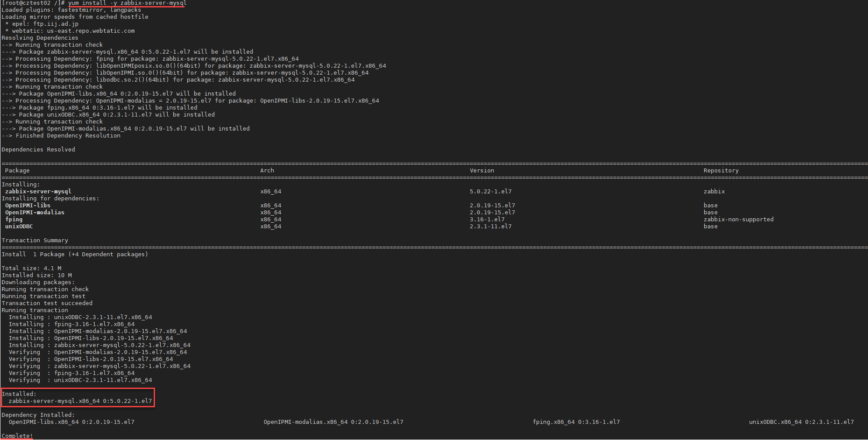Screen dimensions: 868x440
Task: Click 'OpenIPMI-libs.x86_64 0:2.0.19-15.el7' in Dependency Installed
Action: click(72, 422)
